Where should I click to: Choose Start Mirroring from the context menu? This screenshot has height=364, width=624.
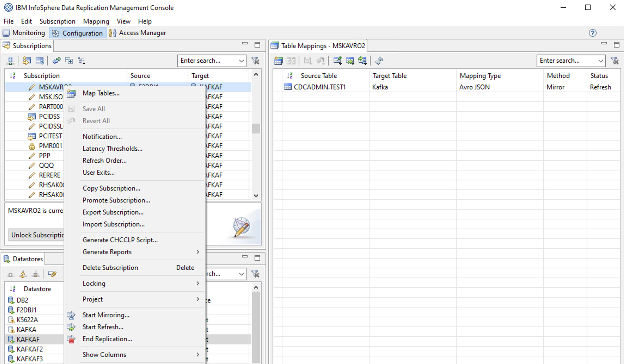pos(106,315)
